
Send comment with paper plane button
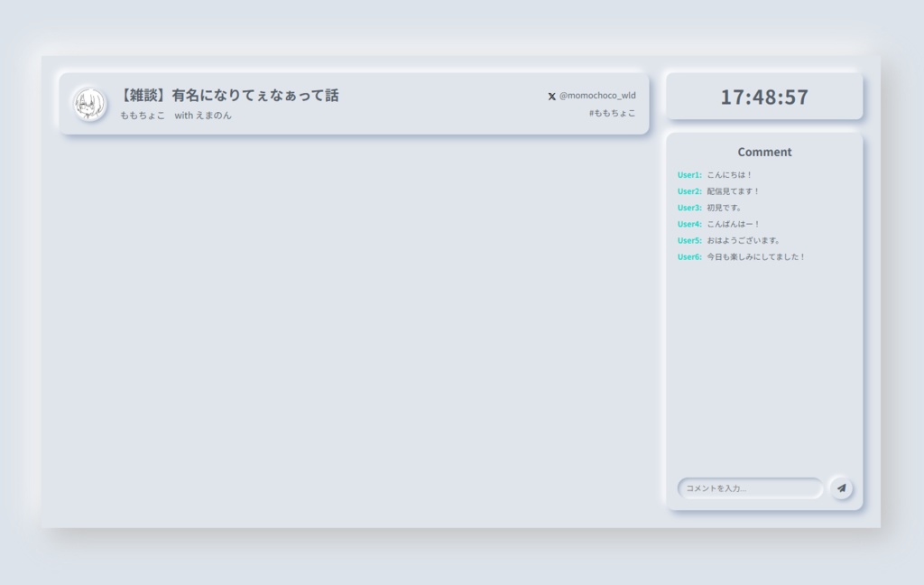[842, 488]
